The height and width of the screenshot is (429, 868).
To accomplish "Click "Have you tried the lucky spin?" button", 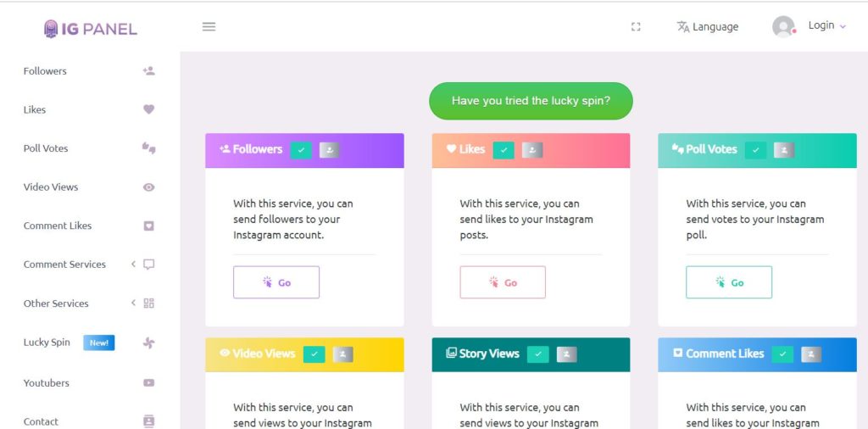I will pos(531,101).
